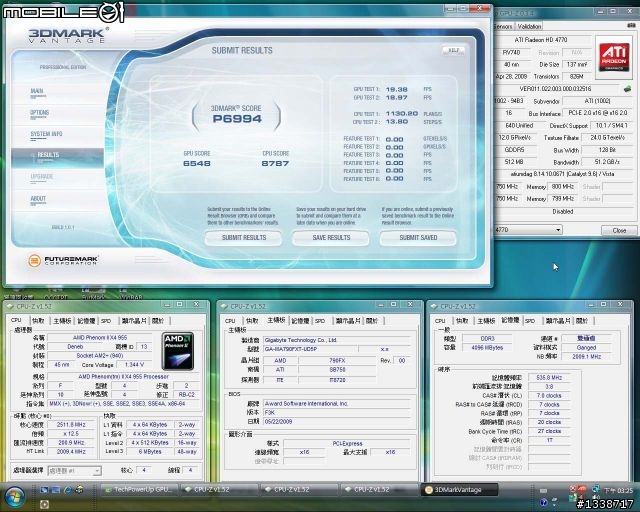Click the 3DMark score P6994
This screenshot has width=640, height=512.
point(237,119)
